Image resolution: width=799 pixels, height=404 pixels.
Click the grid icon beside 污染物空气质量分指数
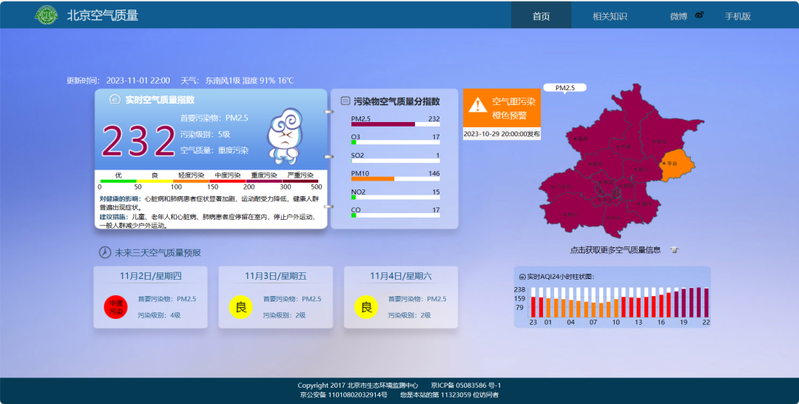(x=345, y=101)
